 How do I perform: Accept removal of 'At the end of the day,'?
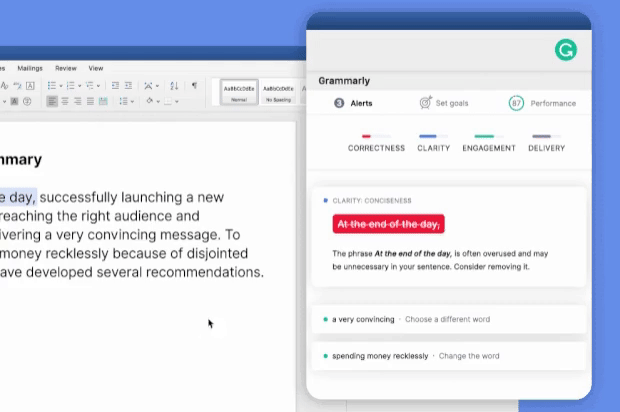pyautogui.click(x=388, y=224)
